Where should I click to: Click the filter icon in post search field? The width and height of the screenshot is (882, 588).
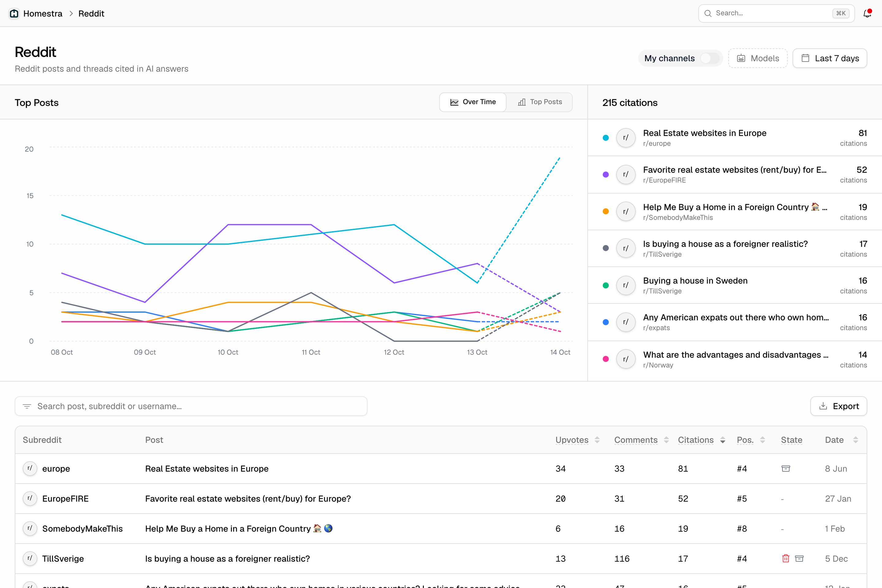pyautogui.click(x=27, y=406)
